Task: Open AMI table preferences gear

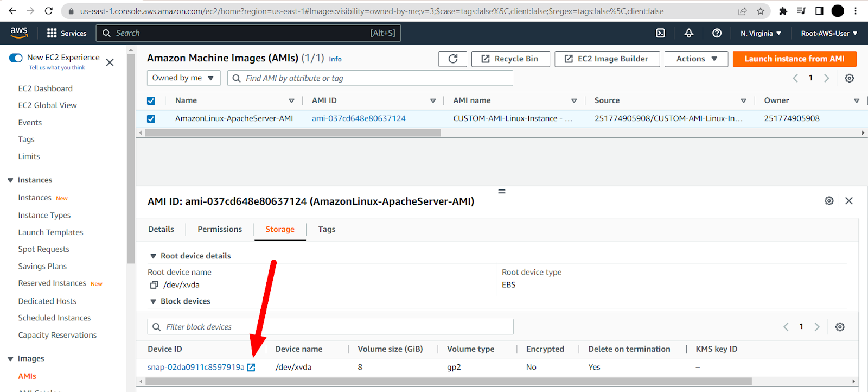Action: pos(850,78)
